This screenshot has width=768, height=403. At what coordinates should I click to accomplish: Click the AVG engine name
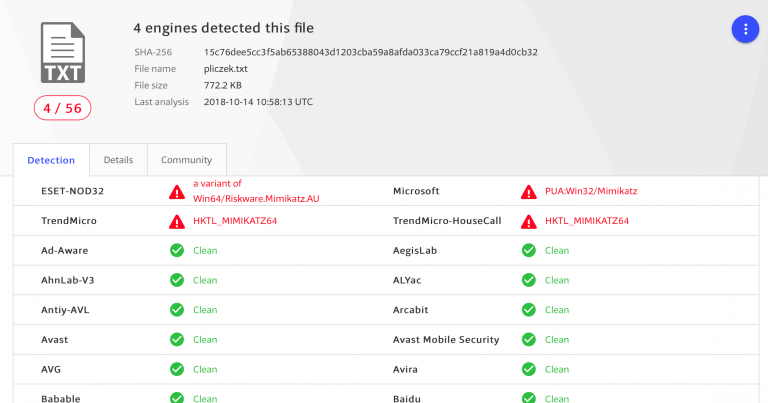click(x=51, y=369)
